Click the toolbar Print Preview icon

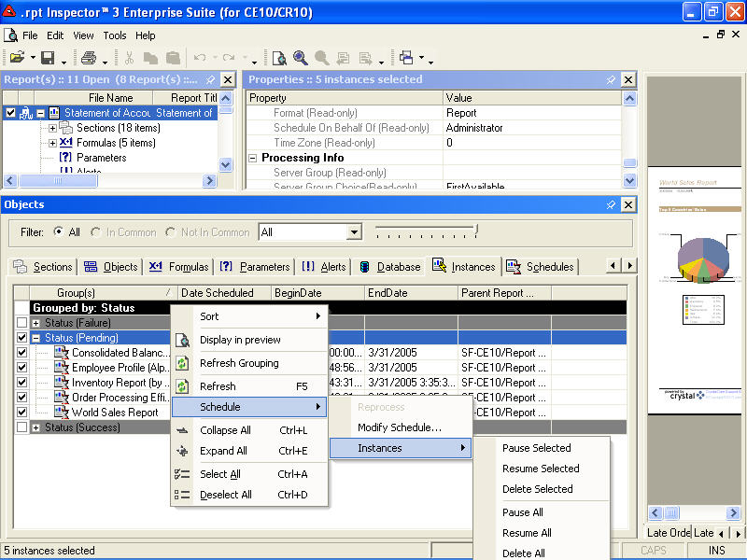(279, 58)
